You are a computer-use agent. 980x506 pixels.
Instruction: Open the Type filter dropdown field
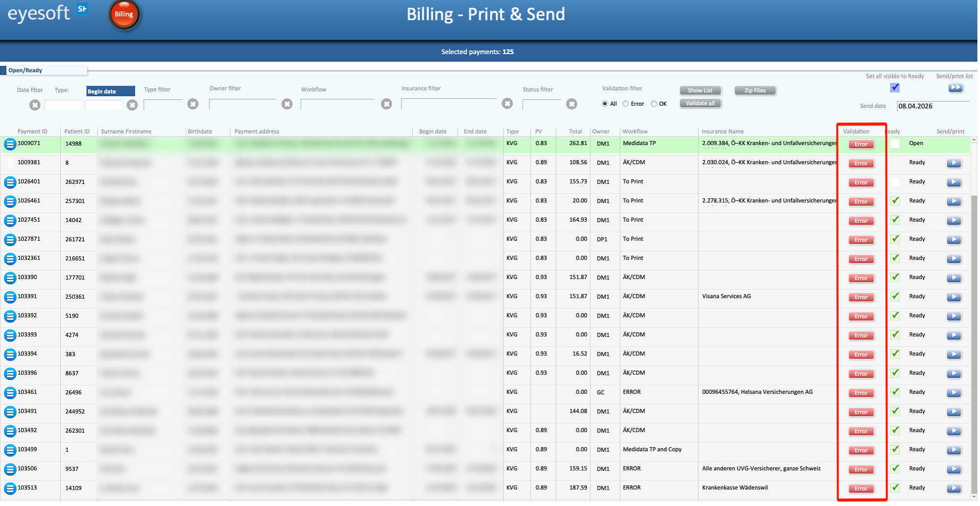163,104
